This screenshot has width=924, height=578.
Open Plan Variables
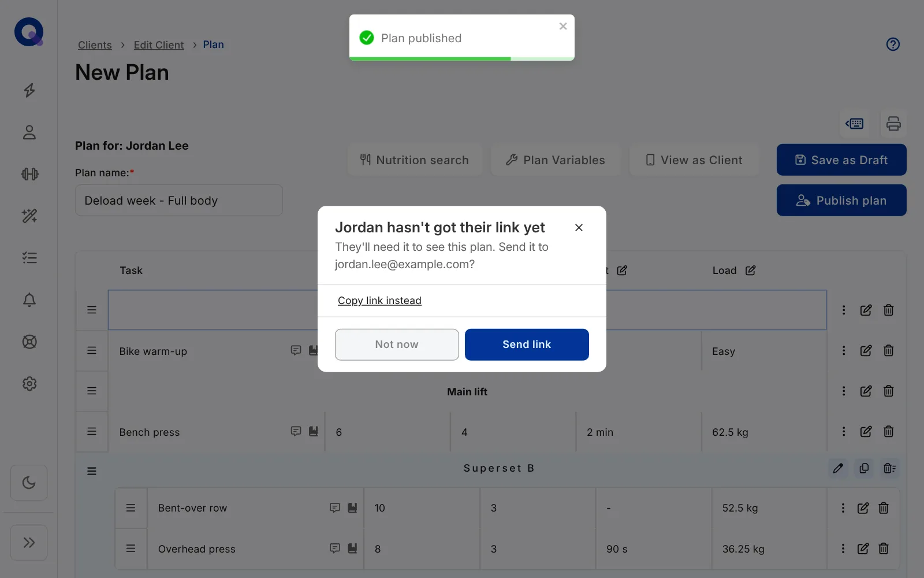[x=556, y=160]
